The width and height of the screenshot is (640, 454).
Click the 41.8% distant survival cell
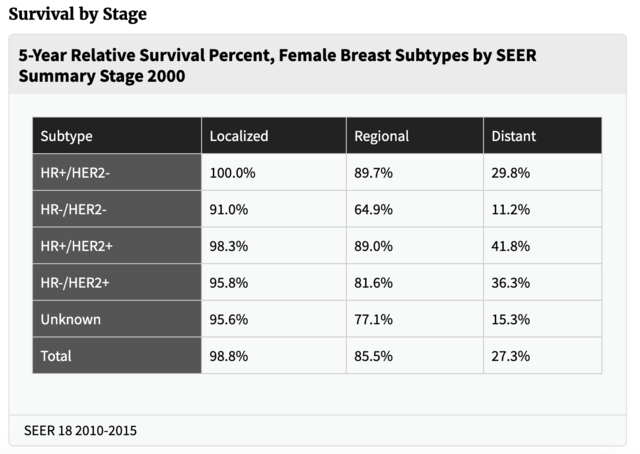[x=543, y=246]
